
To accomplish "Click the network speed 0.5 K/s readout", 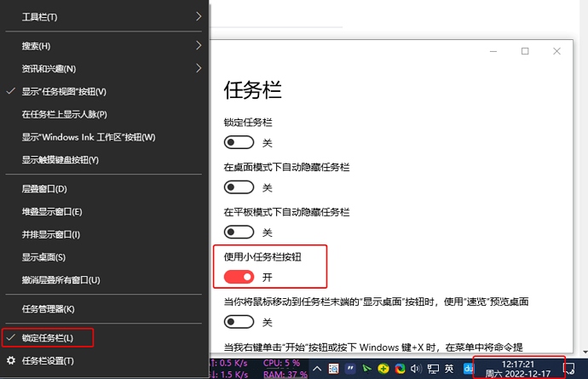I will point(228,363).
